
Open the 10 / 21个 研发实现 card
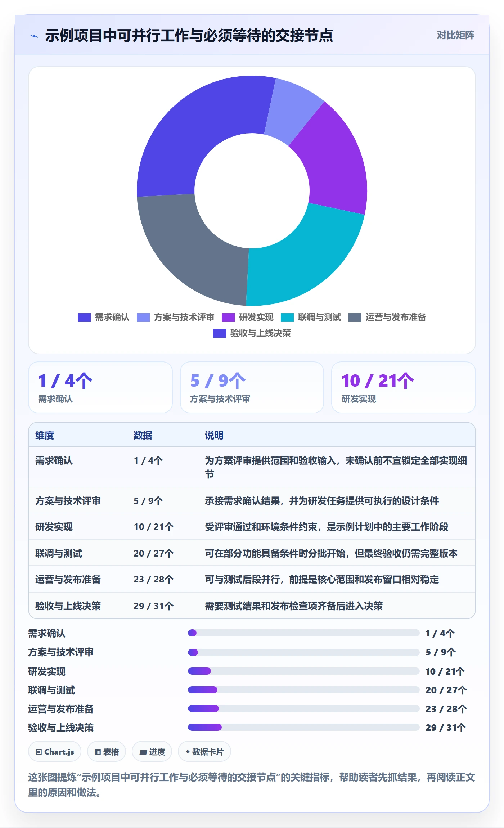pyautogui.click(x=403, y=387)
